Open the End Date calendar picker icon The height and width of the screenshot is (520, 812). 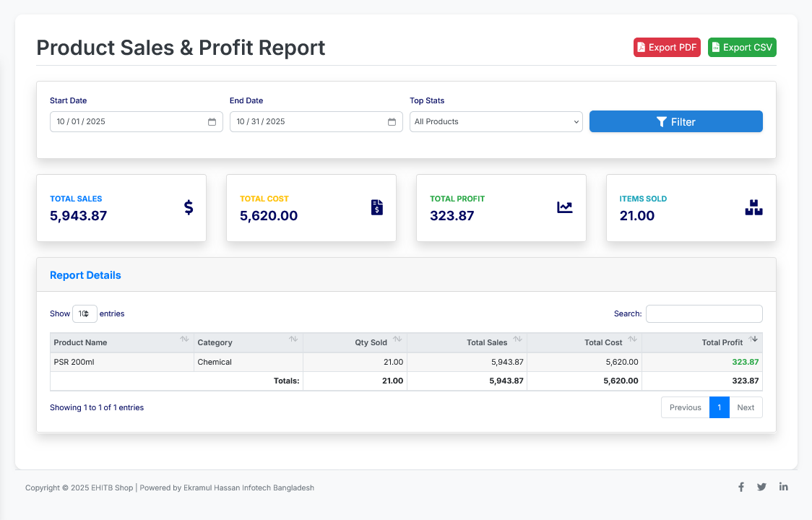click(392, 122)
